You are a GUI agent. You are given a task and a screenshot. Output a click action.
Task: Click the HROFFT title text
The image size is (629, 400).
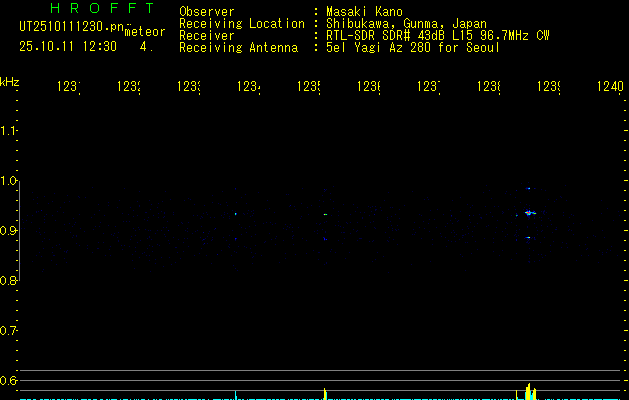click(102, 8)
